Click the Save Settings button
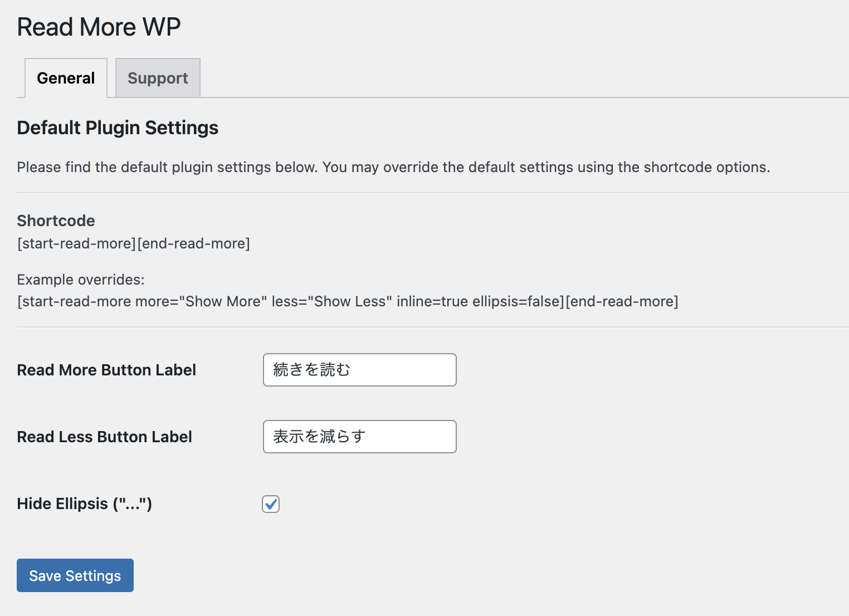The width and height of the screenshot is (849, 616). tap(75, 575)
